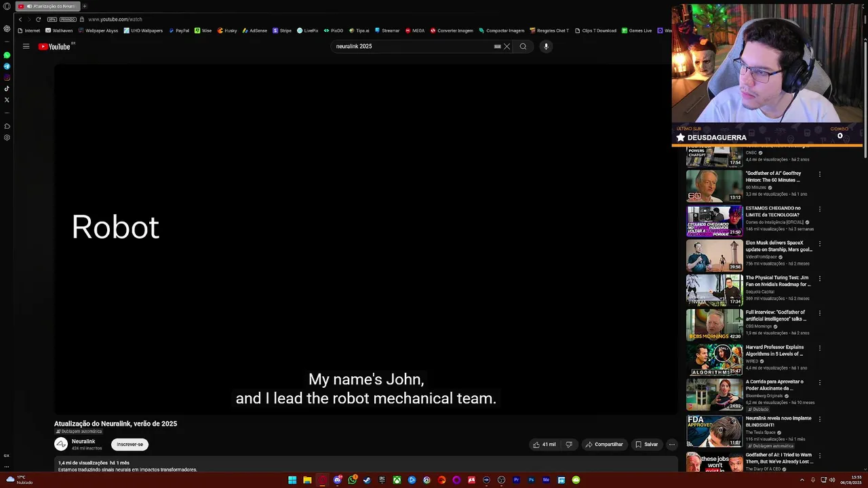This screenshot has width=868, height=488.
Task: Open File Explorer from the taskbar
Action: tap(307, 480)
